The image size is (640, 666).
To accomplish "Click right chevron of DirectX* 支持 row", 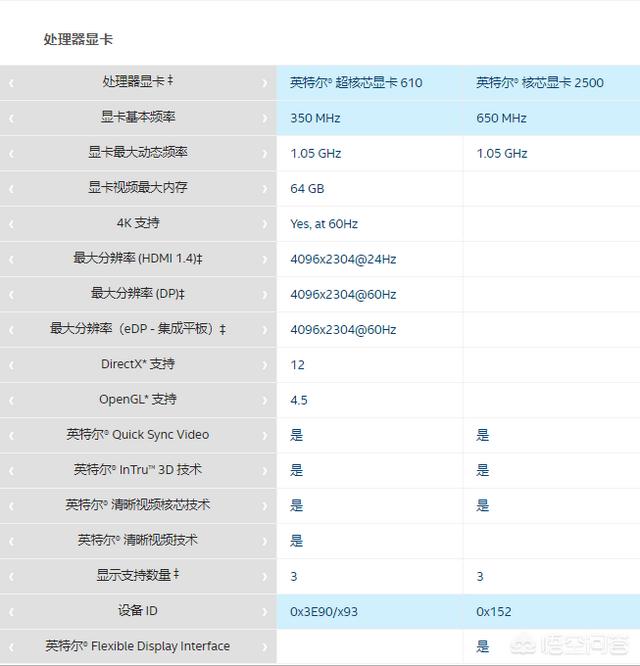I will click(x=265, y=365).
